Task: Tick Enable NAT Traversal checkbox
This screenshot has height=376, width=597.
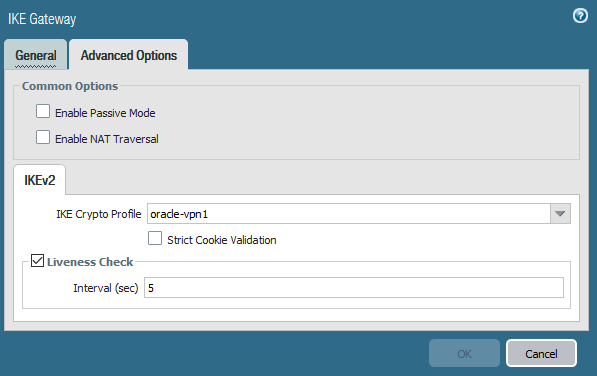Action: [x=43, y=137]
